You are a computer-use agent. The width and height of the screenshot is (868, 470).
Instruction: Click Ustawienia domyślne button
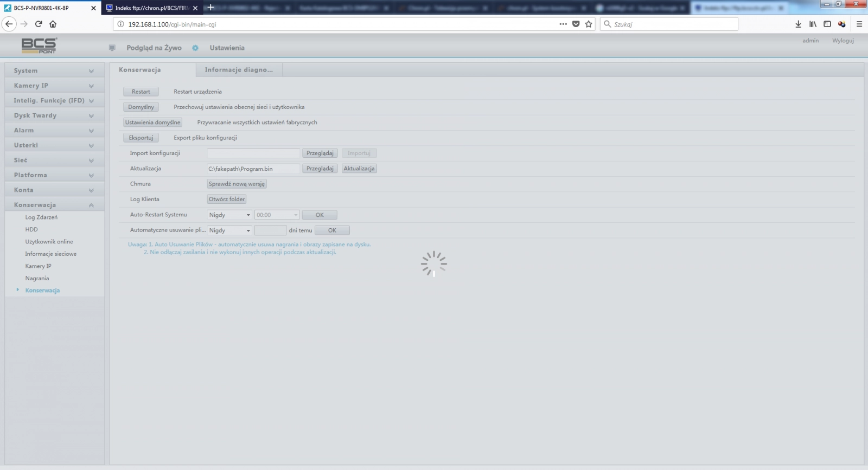tap(152, 123)
